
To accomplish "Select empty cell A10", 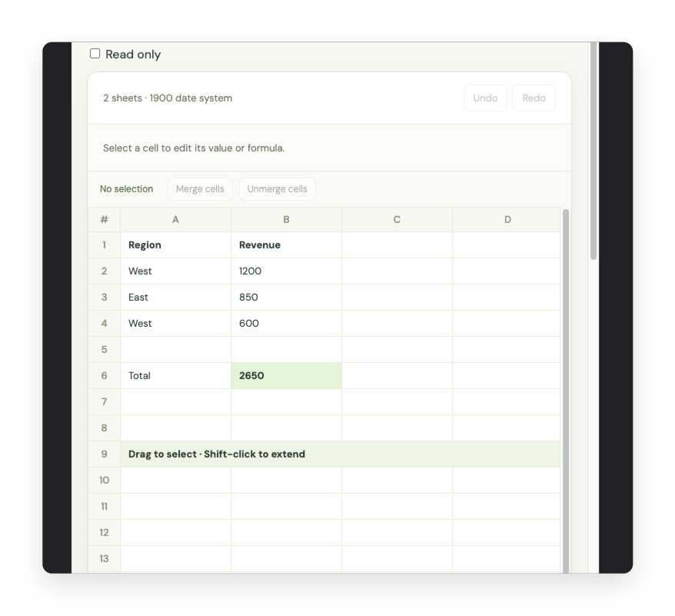I will coord(175,481).
